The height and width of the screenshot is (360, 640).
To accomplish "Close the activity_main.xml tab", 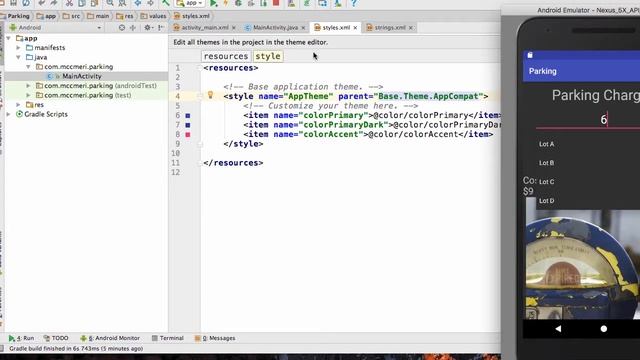I will point(234,28).
